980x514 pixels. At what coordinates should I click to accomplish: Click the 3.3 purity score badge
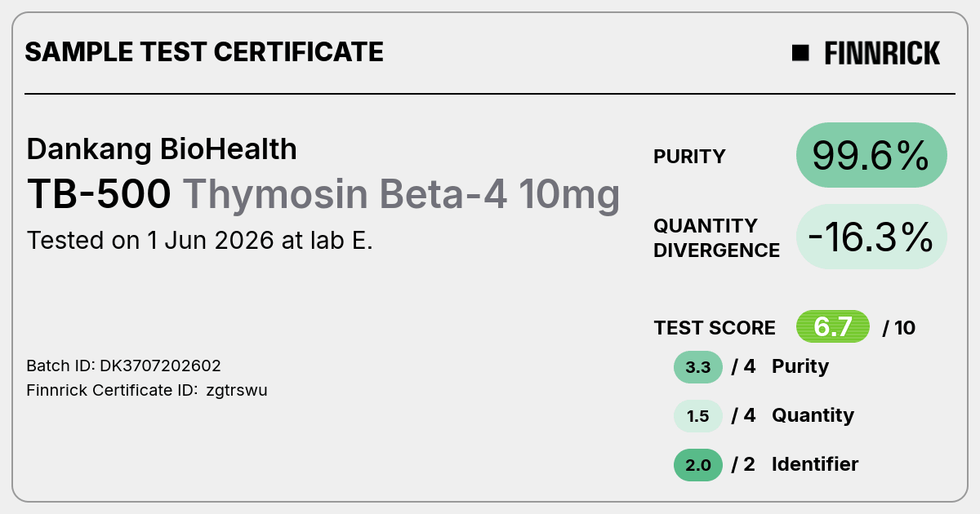[698, 367]
